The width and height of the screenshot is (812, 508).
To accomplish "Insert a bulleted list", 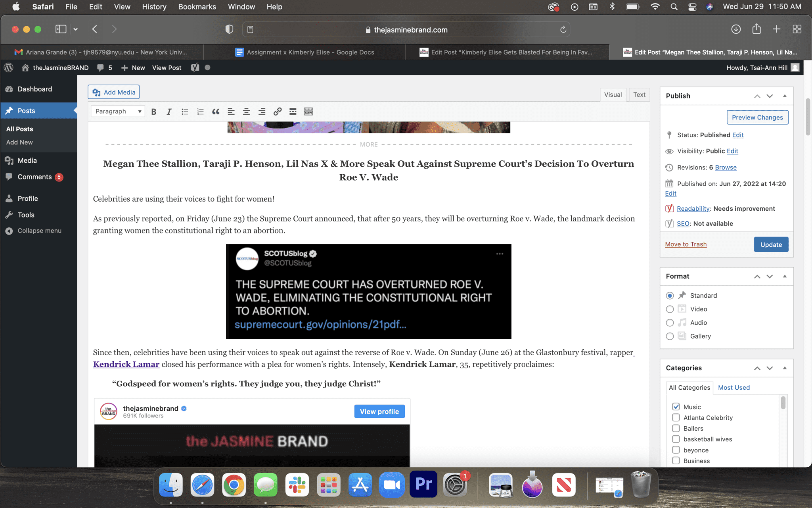I will coord(185,112).
